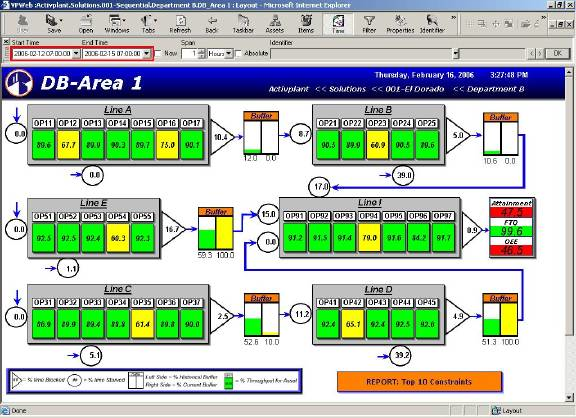This screenshot has height=418, width=576.
Task: Open the Line C title link
Action: 117,289
